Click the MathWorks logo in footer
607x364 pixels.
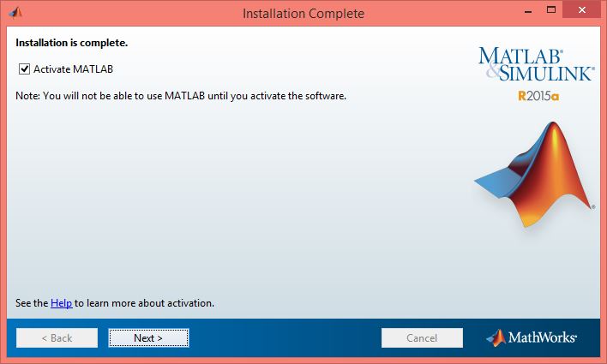pyautogui.click(x=532, y=337)
